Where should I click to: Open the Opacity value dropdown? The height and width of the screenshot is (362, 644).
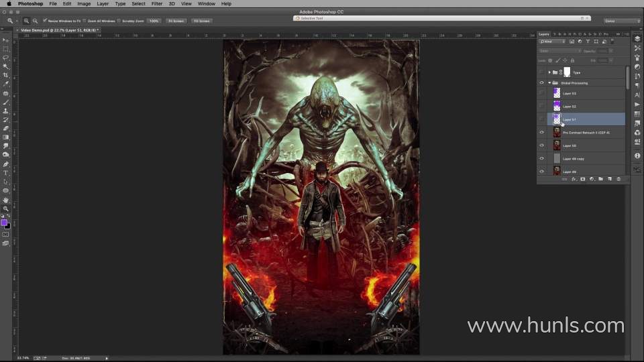click(x=610, y=51)
